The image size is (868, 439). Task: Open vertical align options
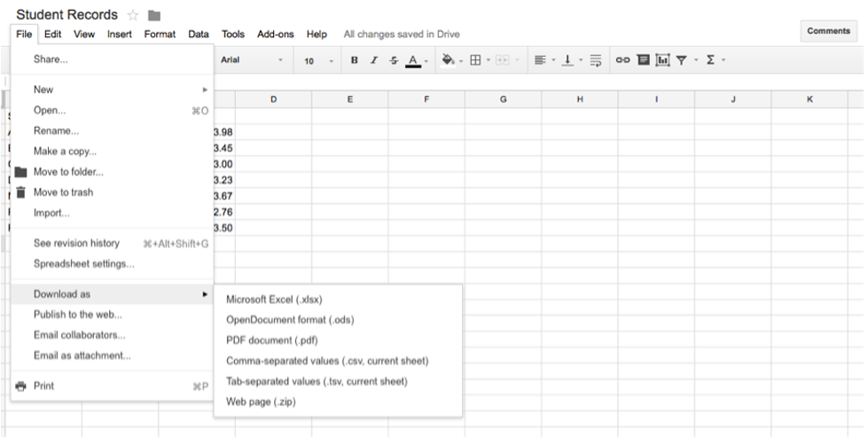(x=567, y=60)
